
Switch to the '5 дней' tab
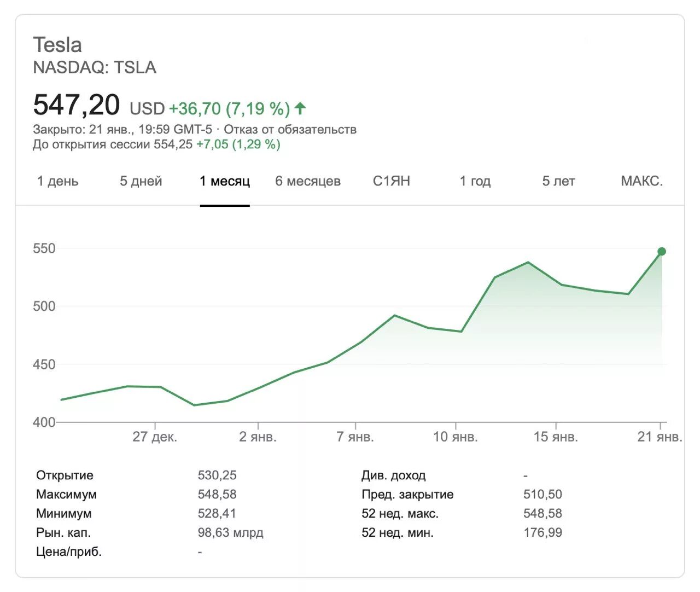[x=141, y=181]
